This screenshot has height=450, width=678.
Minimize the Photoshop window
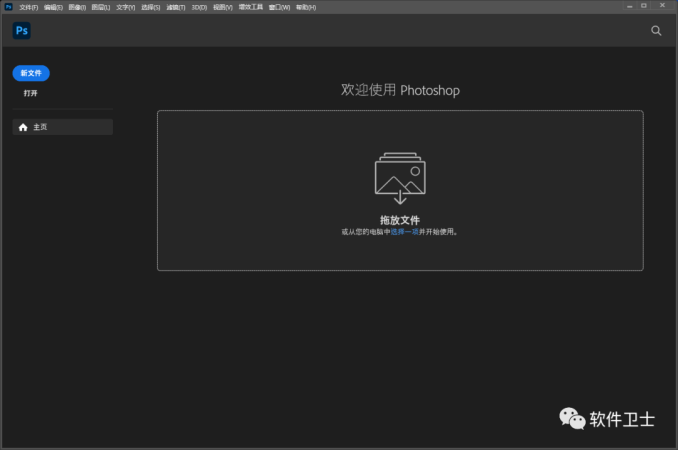pyautogui.click(x=630, y=6)
